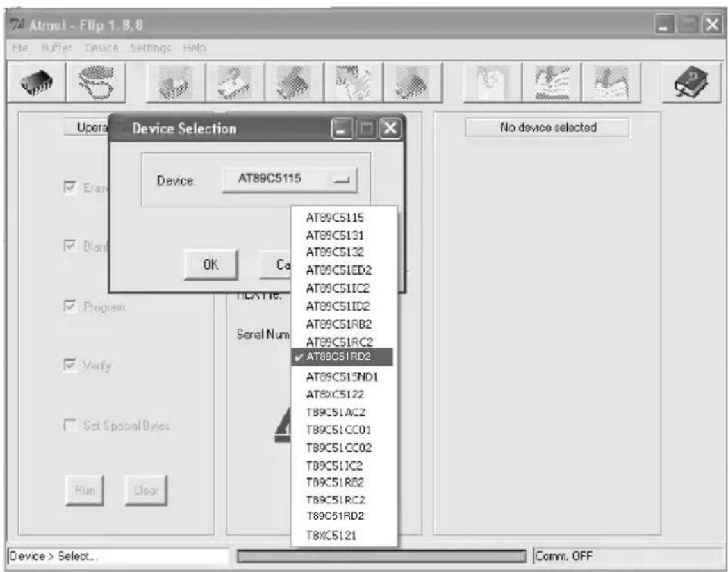
Task: Choose AT89C51IC2 from the list
Action: click(x=344, y=288)
